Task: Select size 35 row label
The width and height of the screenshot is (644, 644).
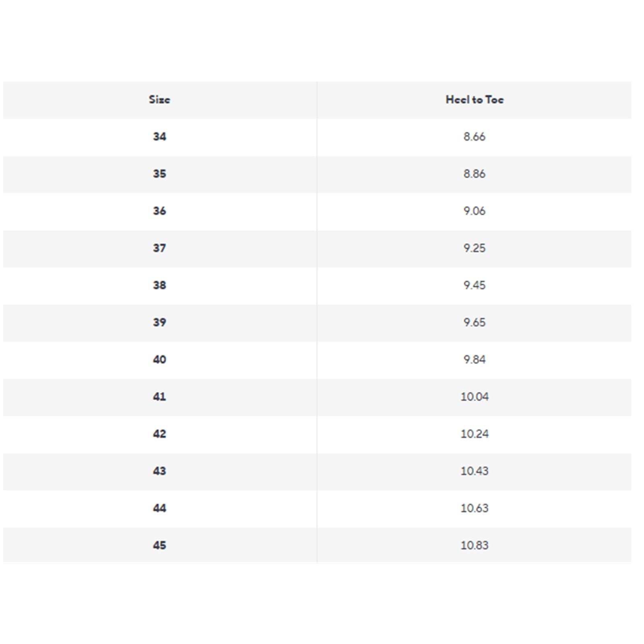Action: (x=159, y=174)
